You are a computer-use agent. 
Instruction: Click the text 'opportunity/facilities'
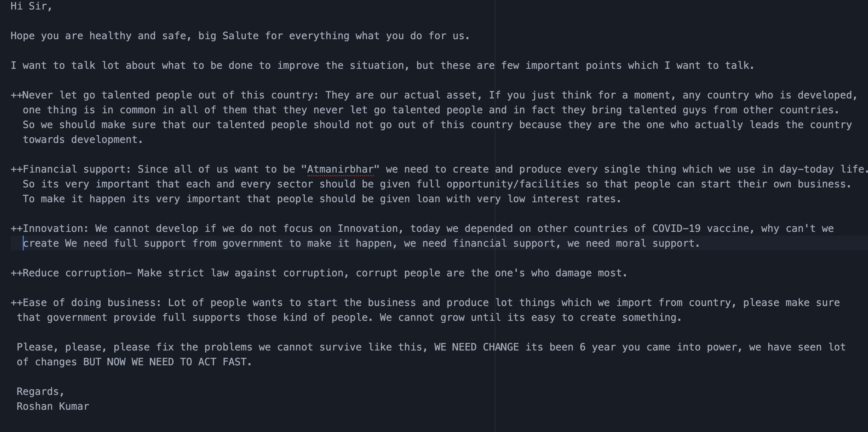pyautogui.click(x=513, y=184)
